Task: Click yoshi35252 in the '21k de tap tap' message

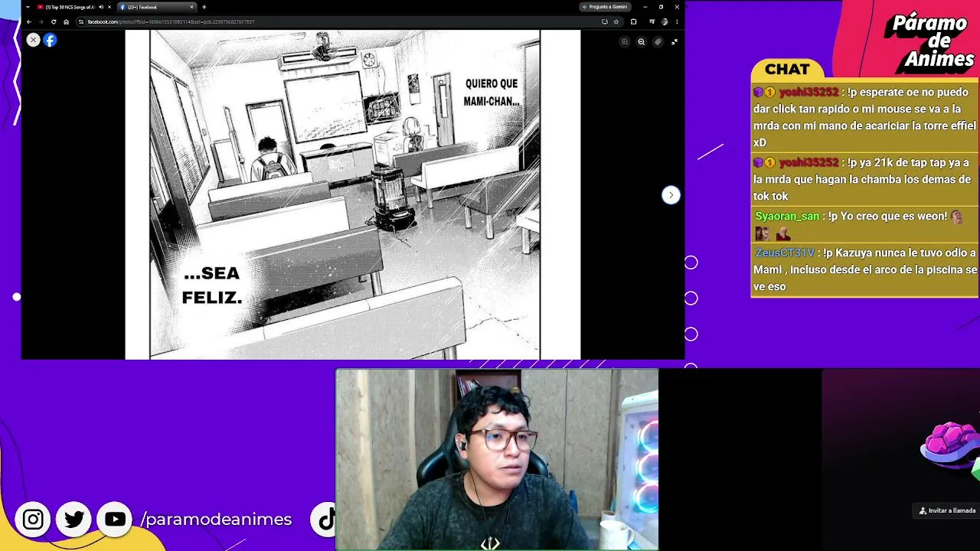Action: click(x=808, y=162)
